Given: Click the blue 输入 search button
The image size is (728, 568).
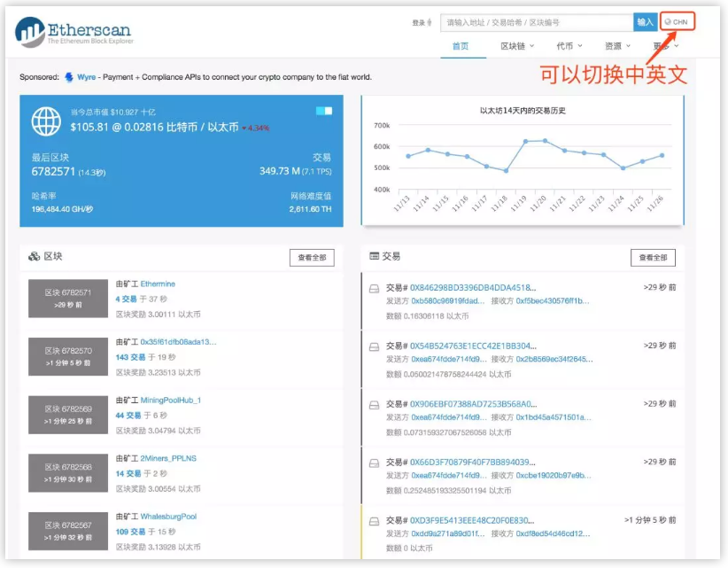Looking at the screenshot, I should 645,22.
